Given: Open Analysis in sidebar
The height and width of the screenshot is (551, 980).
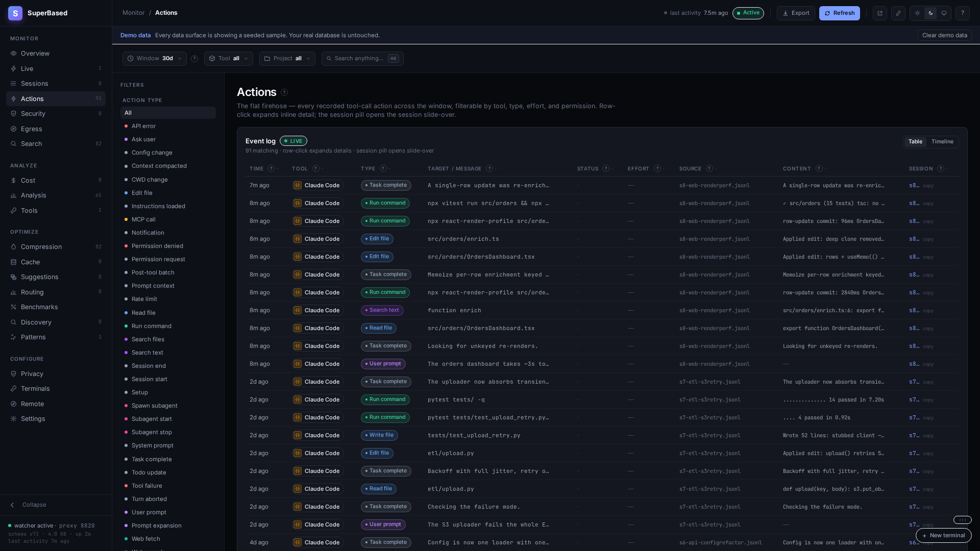Looking at the screenshot, I should click(56, 195).
